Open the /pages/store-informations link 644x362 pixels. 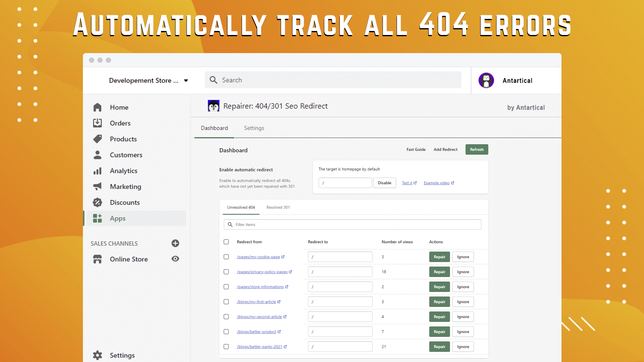click(x=260, y=287)
